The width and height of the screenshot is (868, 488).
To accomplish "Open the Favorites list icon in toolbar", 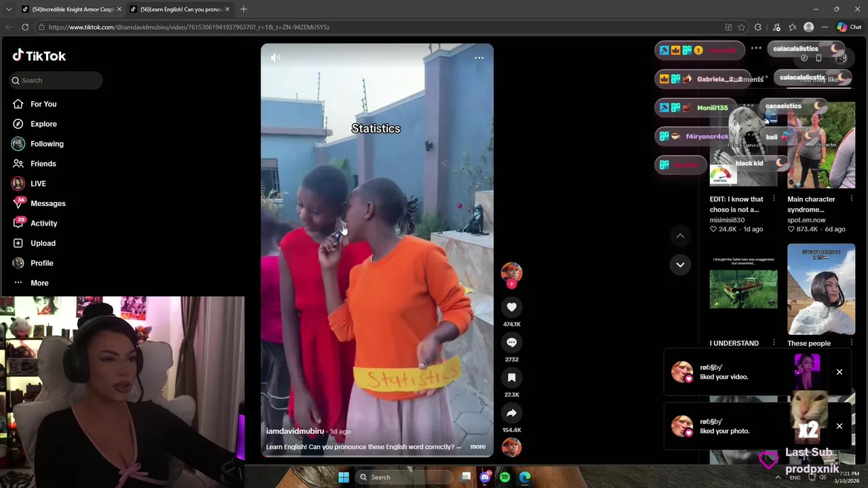I will [792, 27].
